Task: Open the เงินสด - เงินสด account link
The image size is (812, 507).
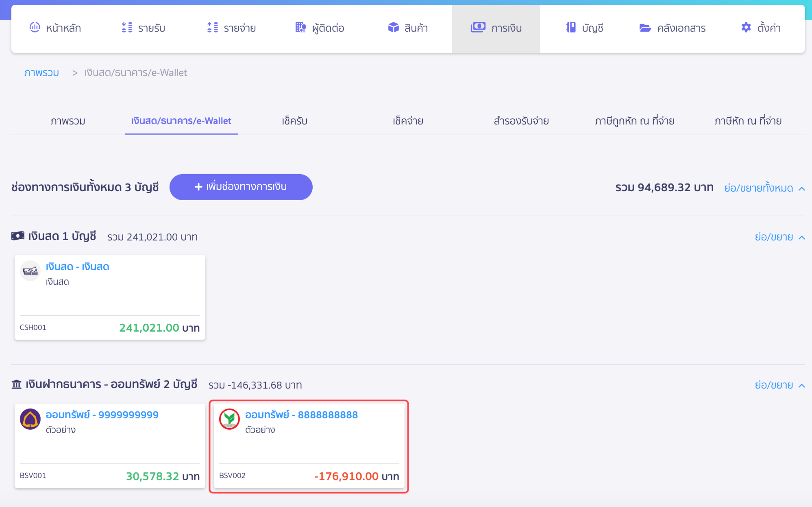Action: click(77, 267)
